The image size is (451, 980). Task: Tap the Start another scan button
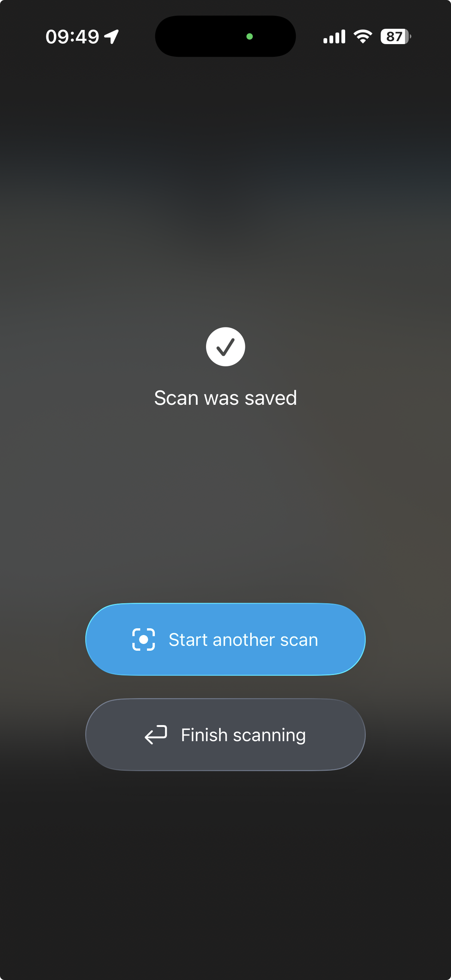tap(225, 640)
